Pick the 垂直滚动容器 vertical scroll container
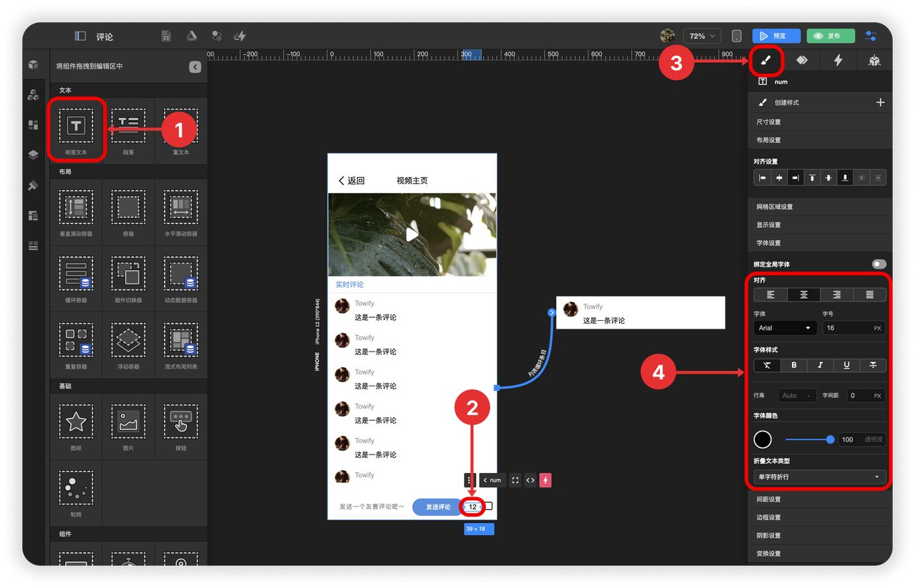This screenshot has height=588, width=915. tap(76, 212)
